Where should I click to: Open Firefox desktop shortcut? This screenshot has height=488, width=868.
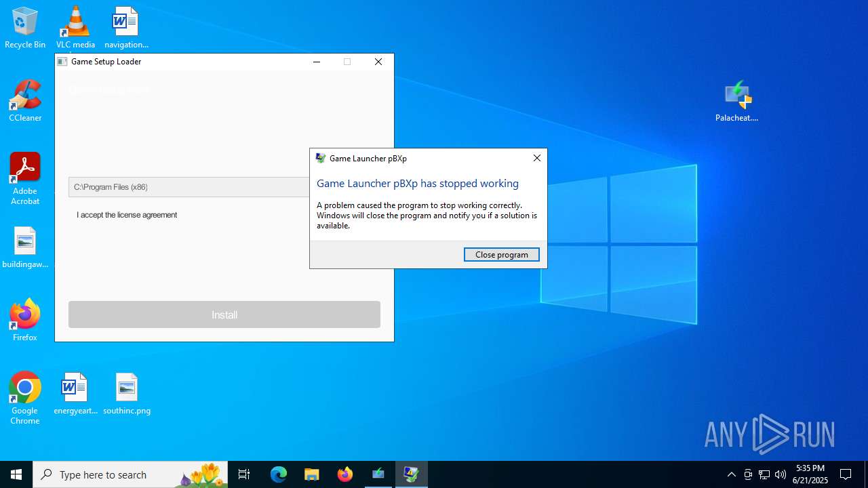[x=25, y=321]
